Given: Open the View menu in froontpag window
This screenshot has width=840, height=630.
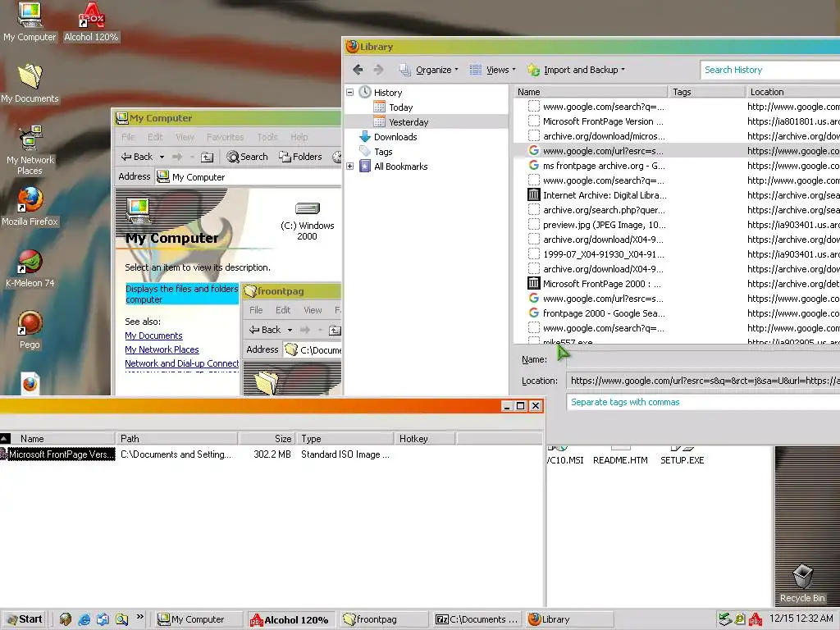Looking at the screenshot, I should pos(313,309).
